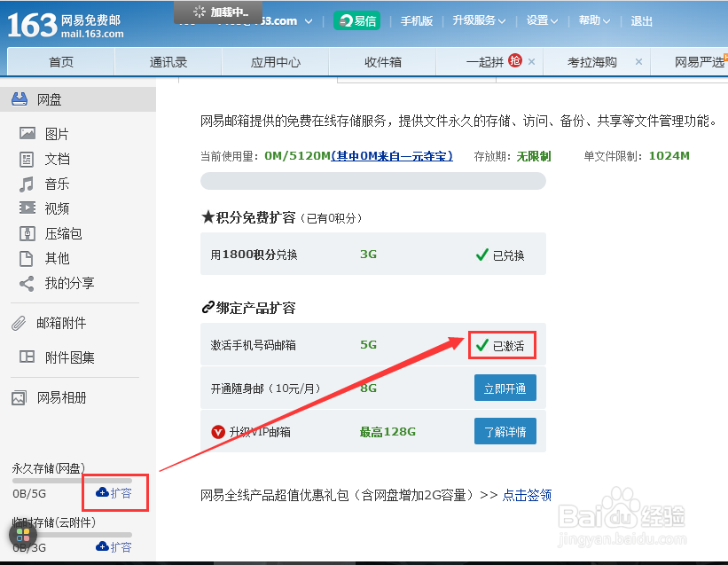The height and width of the screenshot is (565, 728).
Task: Expand the email account dropdown arrow
Action: (309, 21)
